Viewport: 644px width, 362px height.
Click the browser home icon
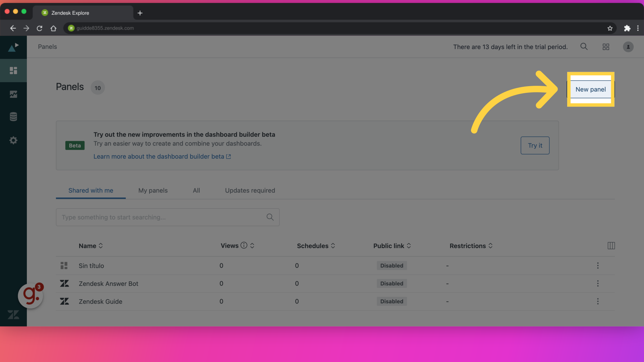[x=53, y=28]
